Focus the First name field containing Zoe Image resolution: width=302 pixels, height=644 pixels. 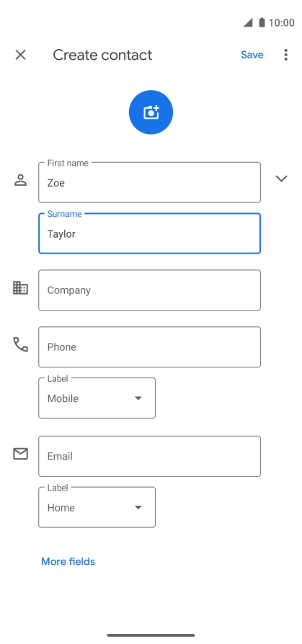[x=150, y=182]
